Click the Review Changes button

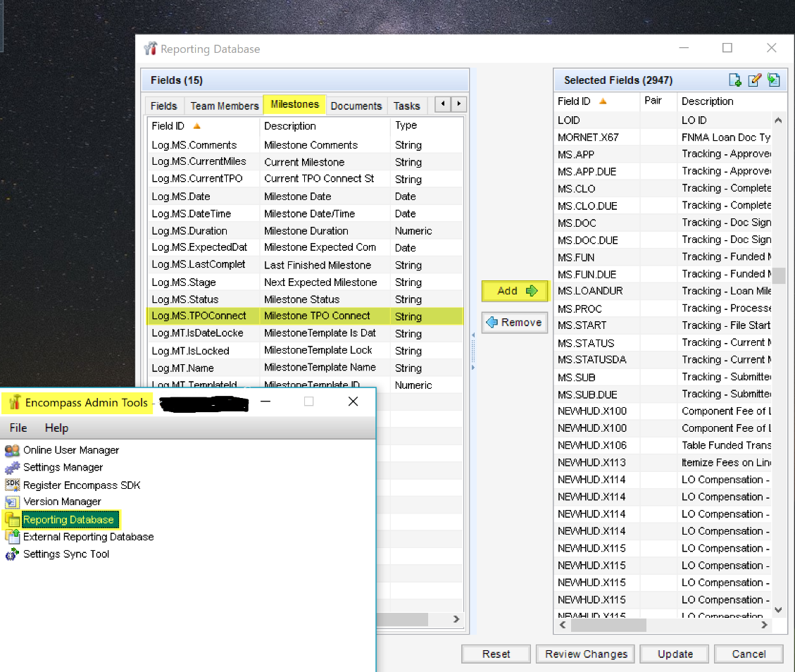coord(586,654)
